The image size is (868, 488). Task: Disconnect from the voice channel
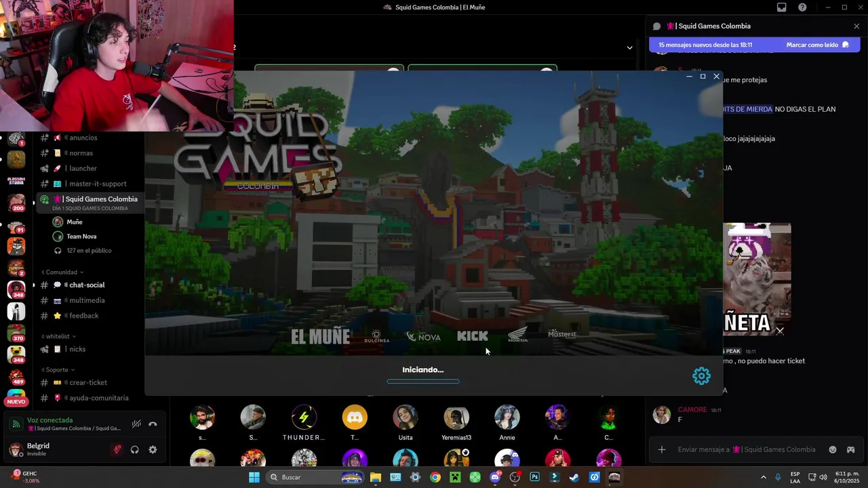(x=153, y=424)
